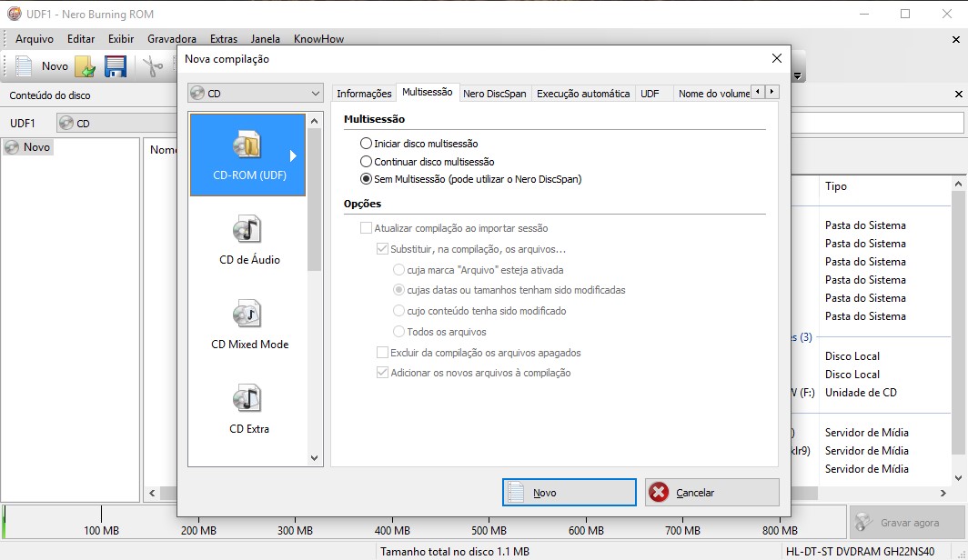Switch to the Execução automática tab
Image resolution: width=968 pixels, height=560 pixels.
coord(583,93)
